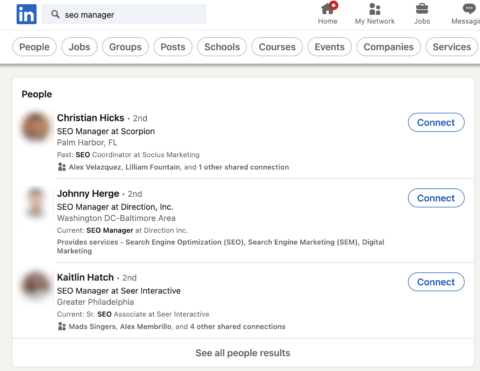This screenshot has height=371, width=480.
Task: Click Kaitlin Hatch profile photo
Action: (x=35, y=286)
